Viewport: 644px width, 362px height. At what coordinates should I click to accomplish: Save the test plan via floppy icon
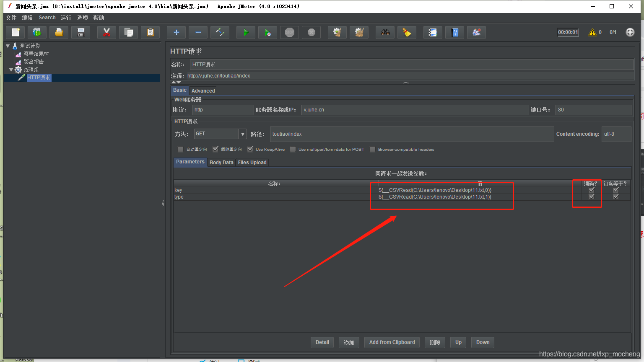click(x=81, y=32)
